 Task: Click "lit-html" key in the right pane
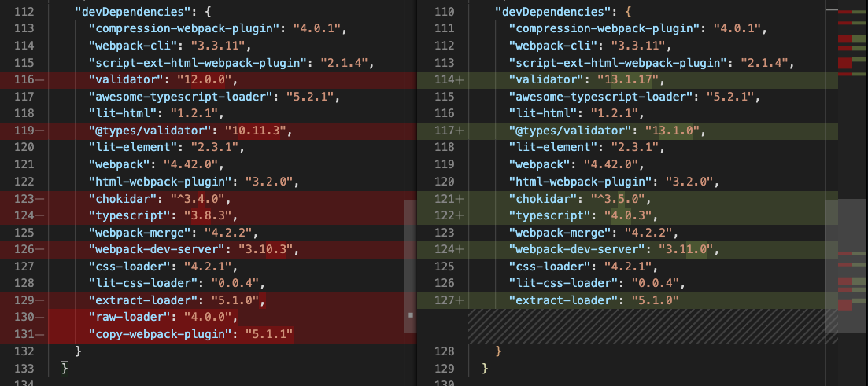(x=543, y=114)
